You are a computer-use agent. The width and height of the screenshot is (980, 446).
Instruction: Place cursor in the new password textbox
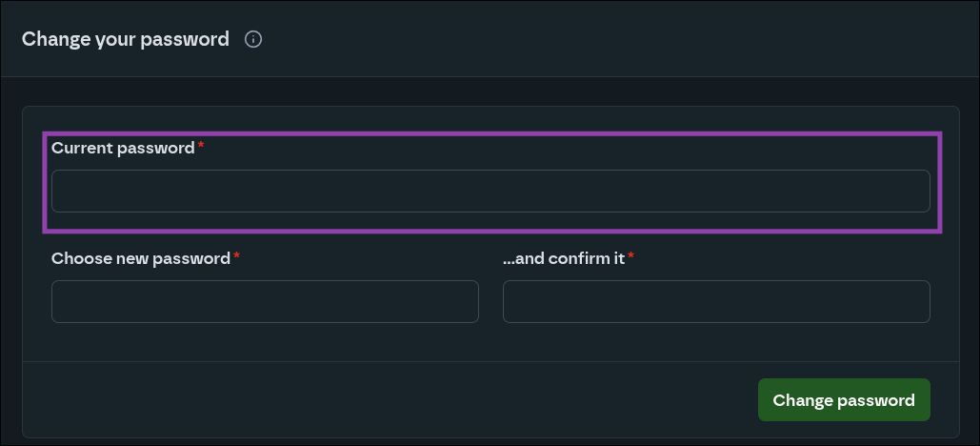tap(265, 301)
